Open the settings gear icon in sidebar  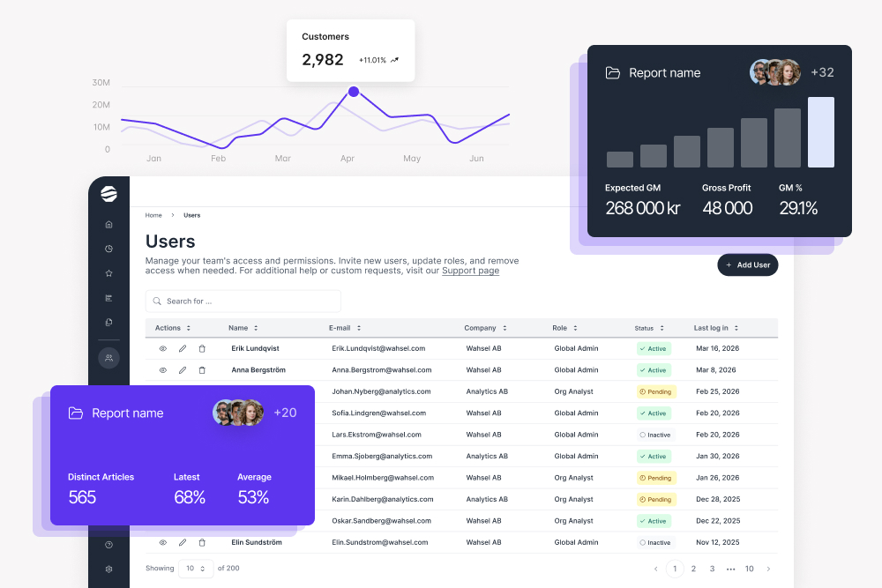[x=108, y=569]
